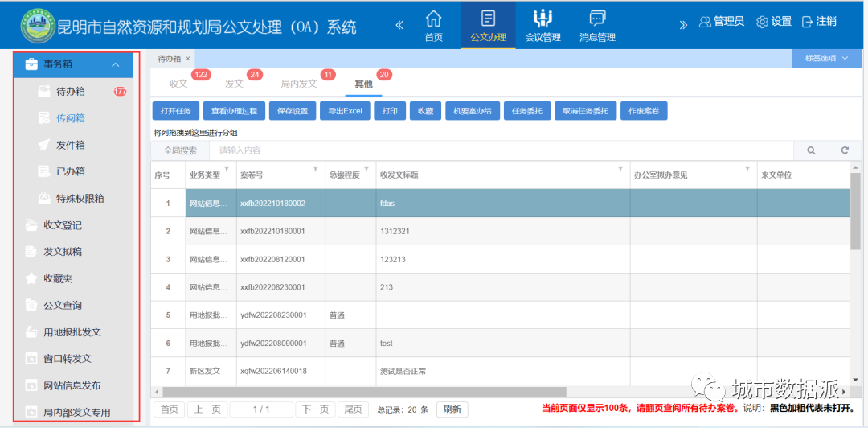Click the left double-arrow nav scroll icon

[x=399, y=25]
